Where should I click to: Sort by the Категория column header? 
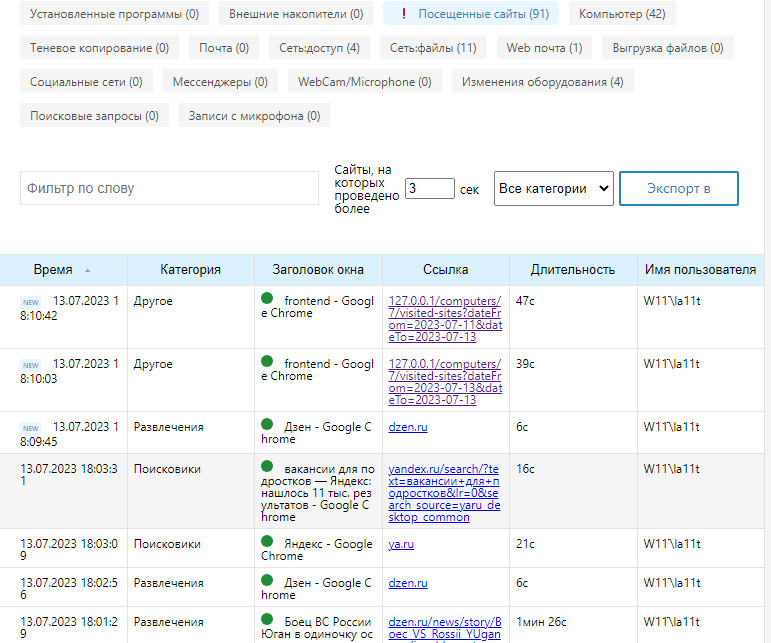(x=190, y=269)
